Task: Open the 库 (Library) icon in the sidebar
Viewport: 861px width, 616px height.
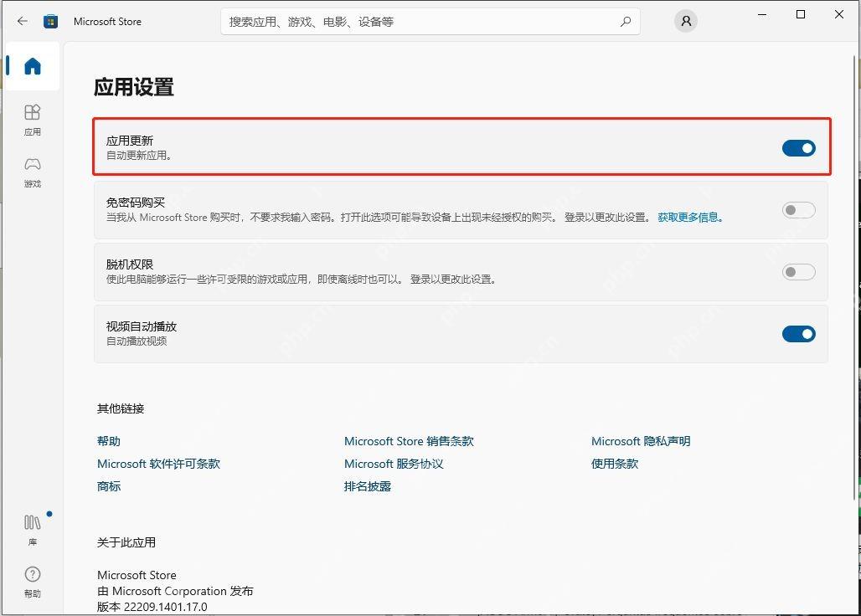Action: coord(33,529)
